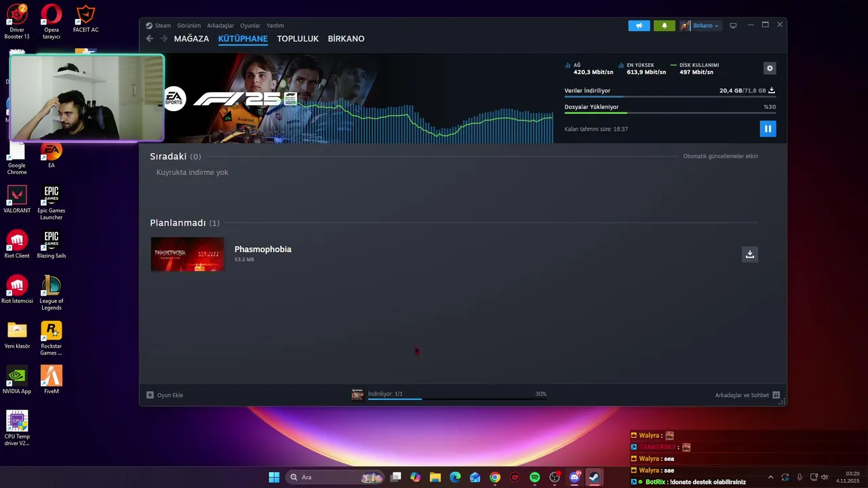
Task: Click the Steam announcements megaphone button
Action: click(x=639, y=26)
